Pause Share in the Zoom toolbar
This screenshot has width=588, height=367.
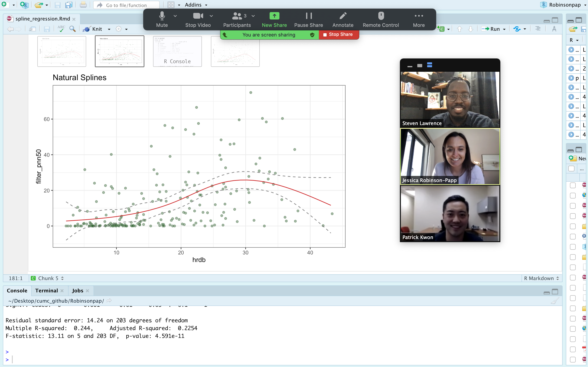(x=308, y=19)
